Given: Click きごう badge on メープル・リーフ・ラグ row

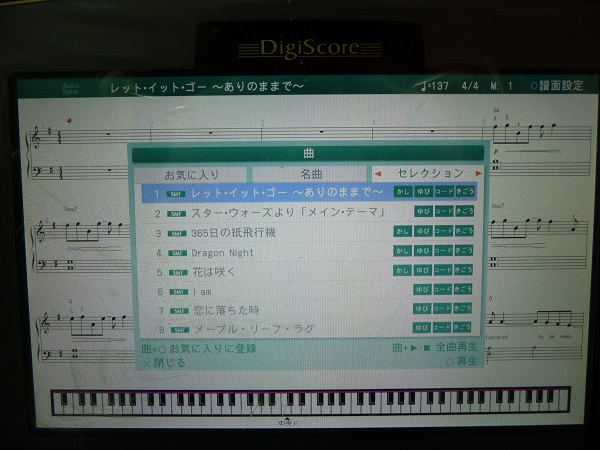Looking at the screenshot, I should click(463, 328).
